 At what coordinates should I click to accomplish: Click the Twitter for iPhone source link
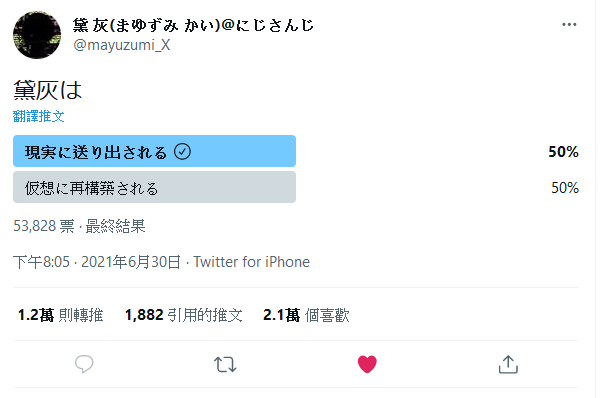[x=251, y=262]
